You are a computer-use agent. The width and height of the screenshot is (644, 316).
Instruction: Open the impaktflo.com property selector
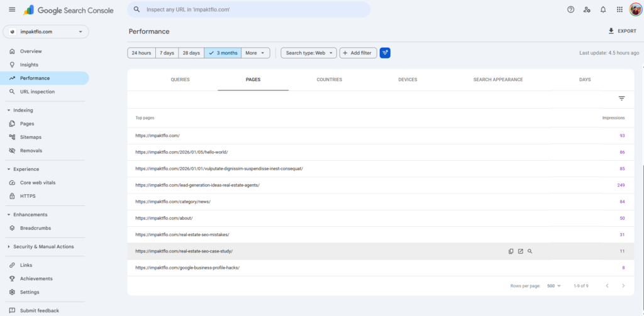46,31
